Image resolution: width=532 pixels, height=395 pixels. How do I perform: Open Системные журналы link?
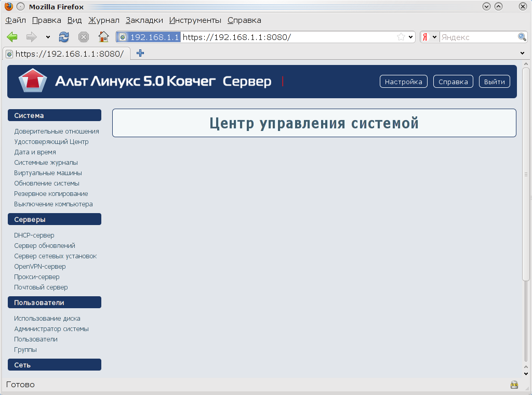(x=46, y=163)
